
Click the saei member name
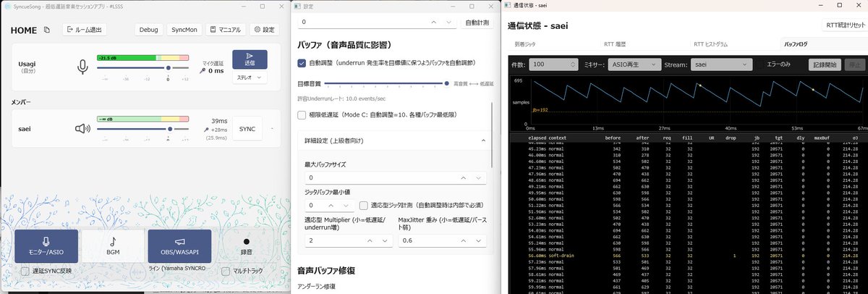[x=26, y=129]
